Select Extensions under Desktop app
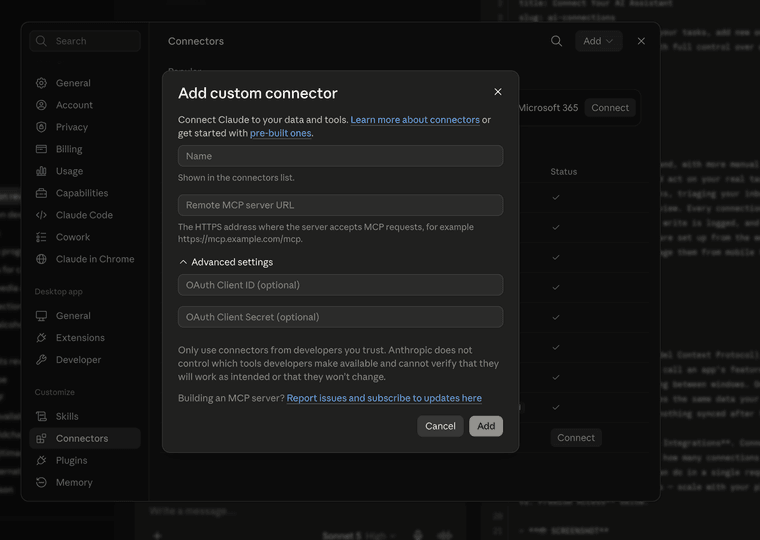The height and width of the screenshot is (540, 760). pos(85,337)
